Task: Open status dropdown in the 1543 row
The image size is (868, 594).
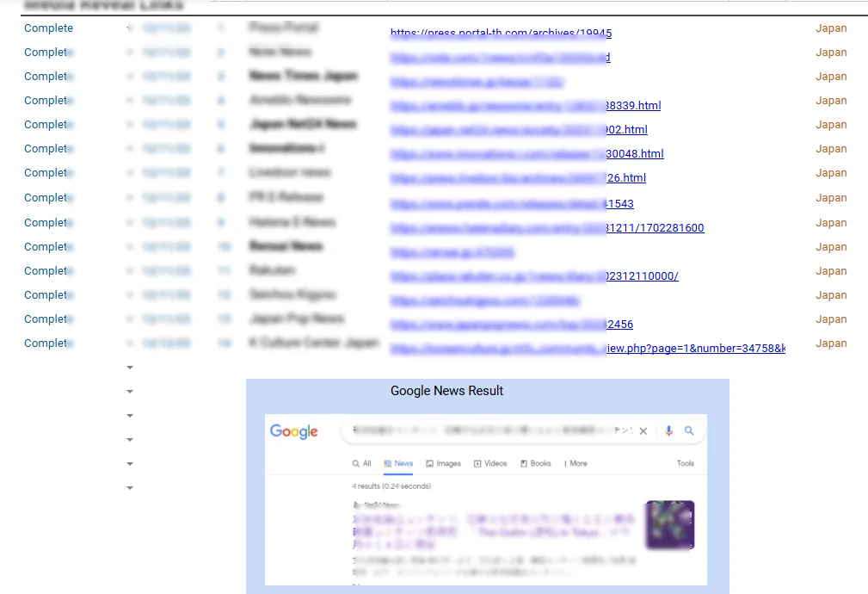Action: (130, 198)
